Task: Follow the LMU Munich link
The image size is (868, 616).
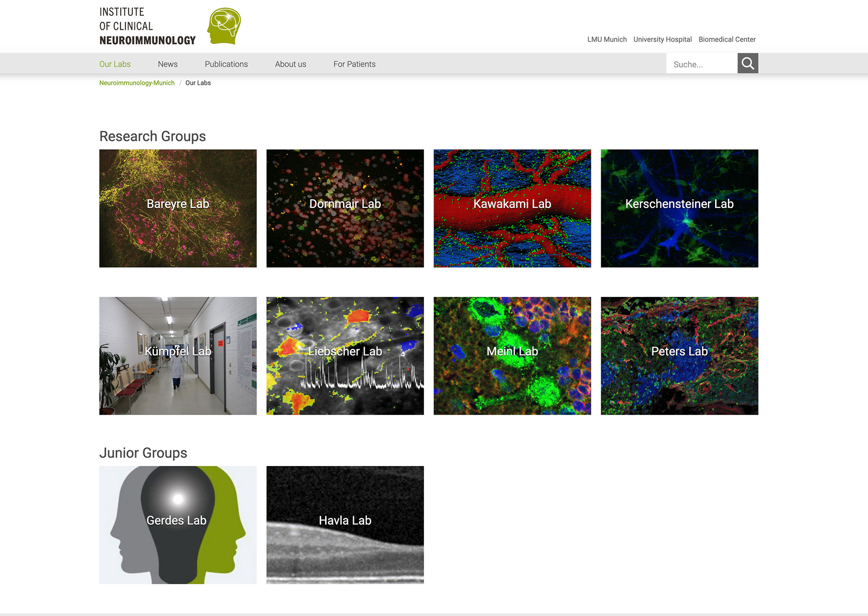Action: click(607, 39)
